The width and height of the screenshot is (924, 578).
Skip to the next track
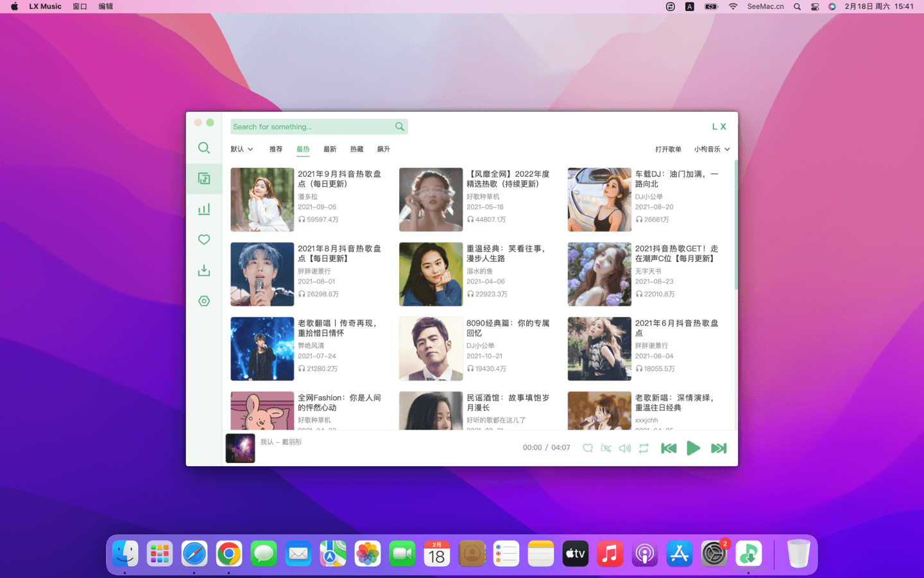click(719, 448)
